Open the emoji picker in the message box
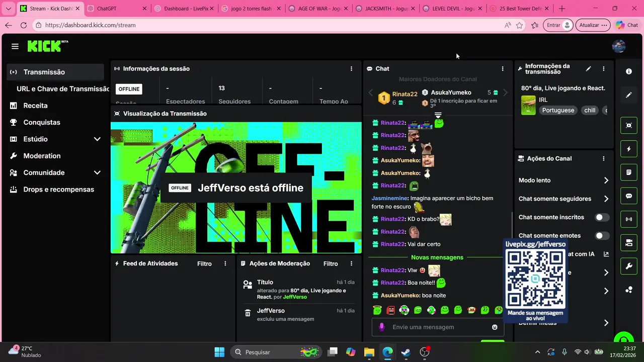 [495, 327]
